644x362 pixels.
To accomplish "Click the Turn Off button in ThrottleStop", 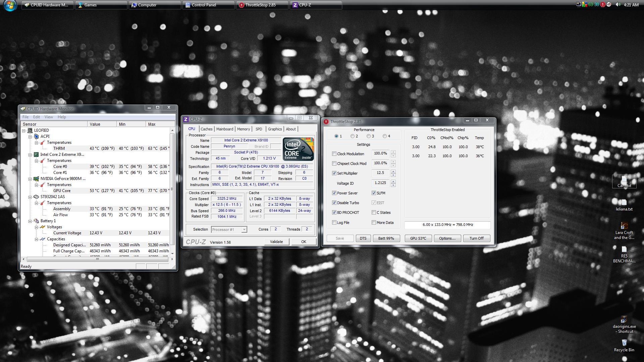I will click(x=476, y=238).
